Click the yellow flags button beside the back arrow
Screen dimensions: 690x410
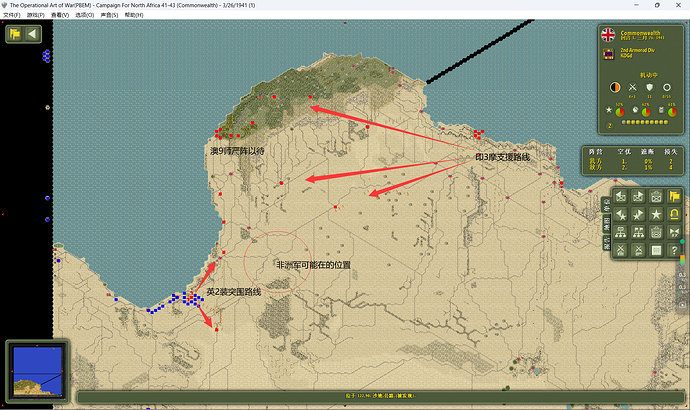pos(15,34)
